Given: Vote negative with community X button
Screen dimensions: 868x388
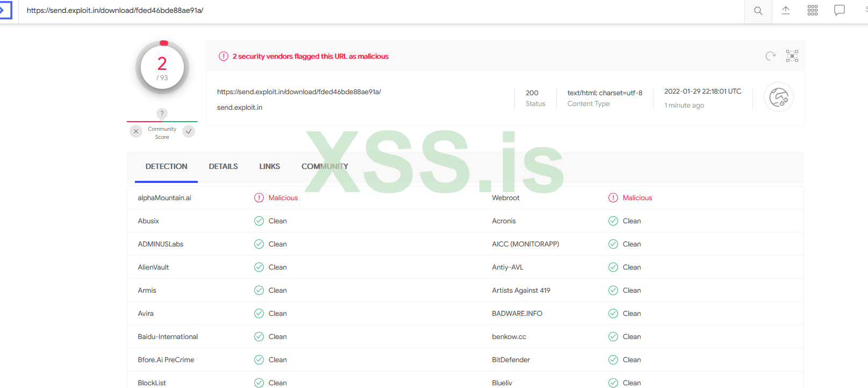Looking at the screenshot, I should click(136, 131).
